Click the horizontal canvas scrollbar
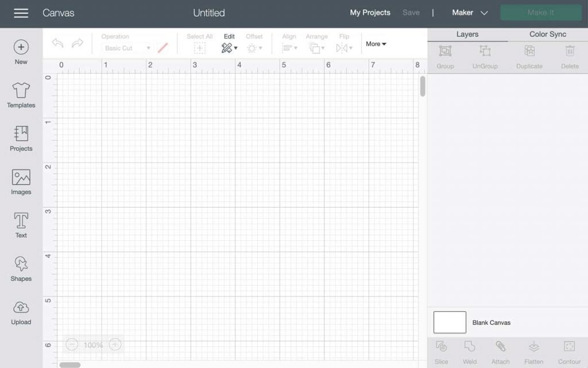 69,365
